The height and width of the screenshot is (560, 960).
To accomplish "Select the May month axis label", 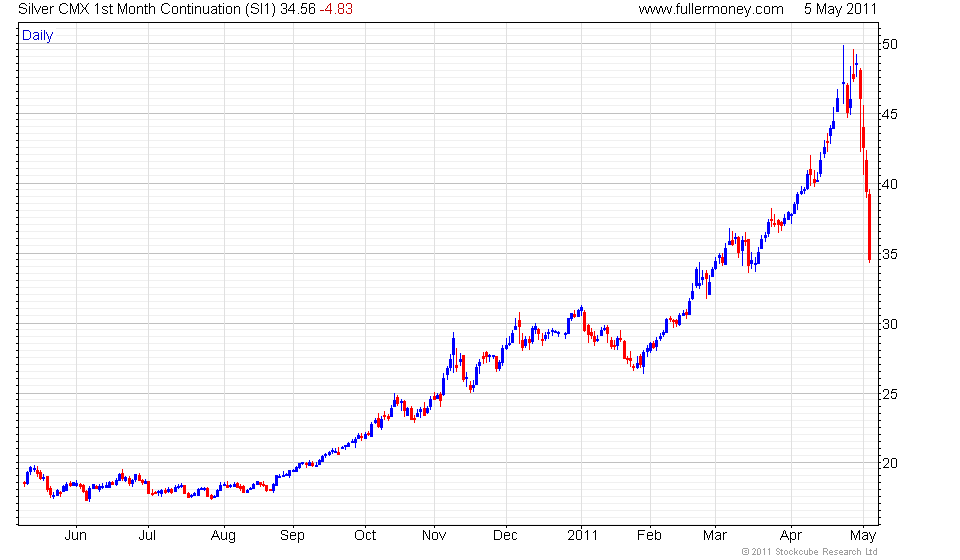I will click(x=863, y=536).
